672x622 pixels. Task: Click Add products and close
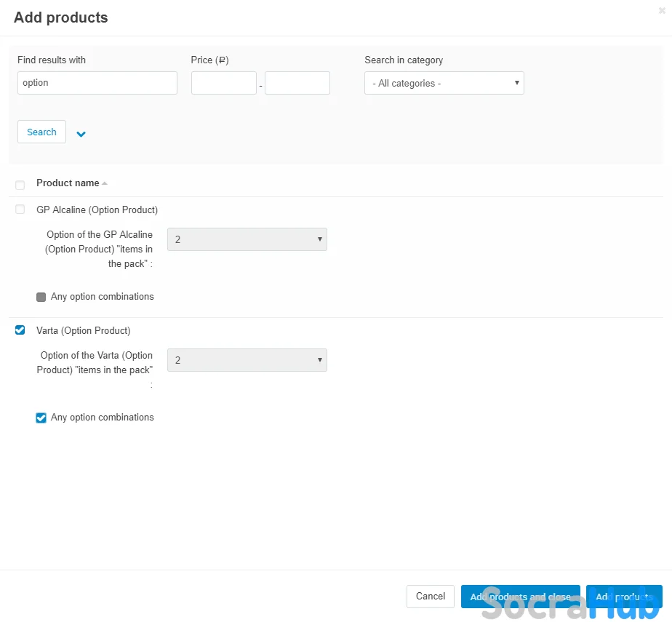coord(520,597)
